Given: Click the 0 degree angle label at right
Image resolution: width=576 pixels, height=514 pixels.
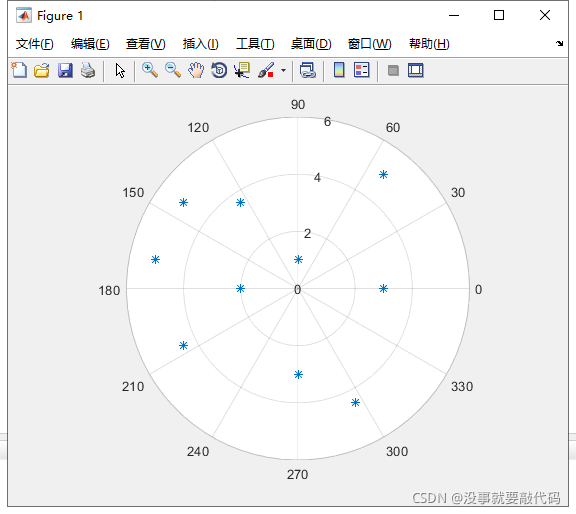Looking at the screenshot, I should pos(478,290).
